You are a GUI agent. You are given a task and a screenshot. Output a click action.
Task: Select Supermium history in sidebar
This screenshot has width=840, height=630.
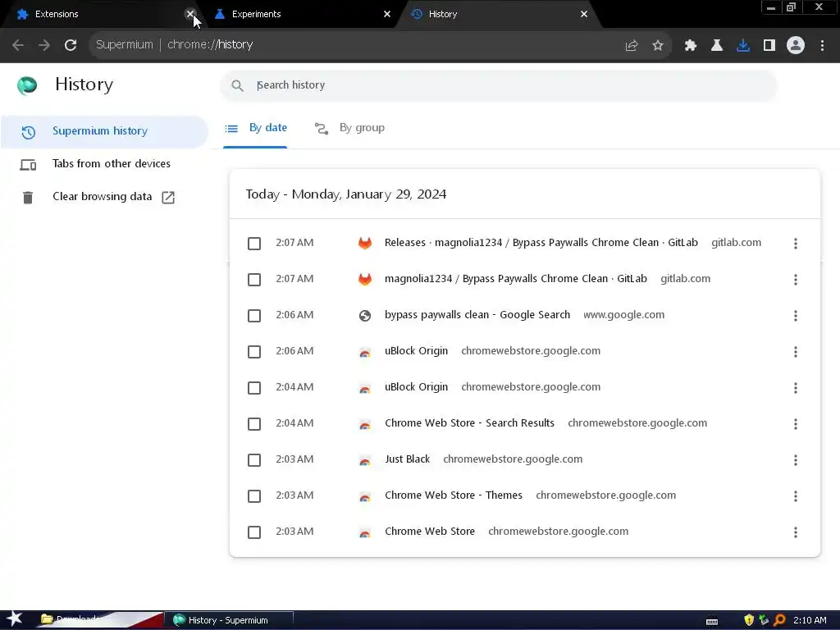[104, 131]
